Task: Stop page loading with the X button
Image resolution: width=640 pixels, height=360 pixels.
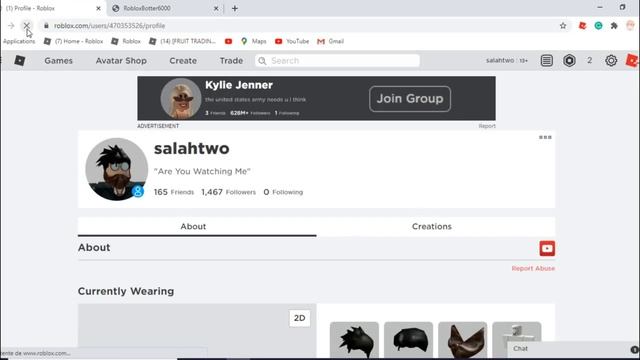Action: tap(26, 25)
